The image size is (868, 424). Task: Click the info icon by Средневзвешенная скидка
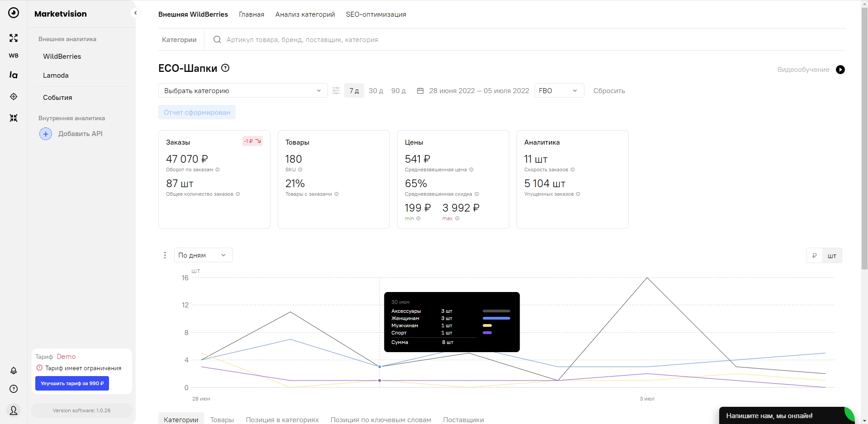coord(477,194)
